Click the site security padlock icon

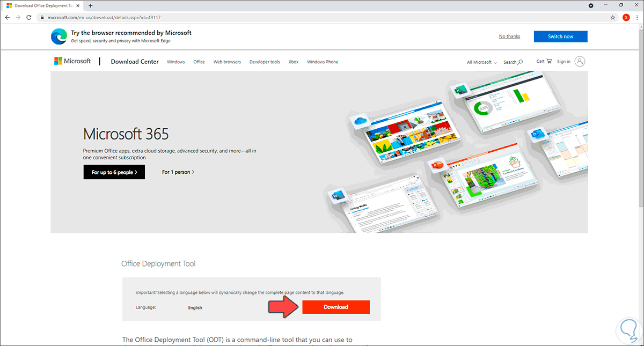click(42, 17)
